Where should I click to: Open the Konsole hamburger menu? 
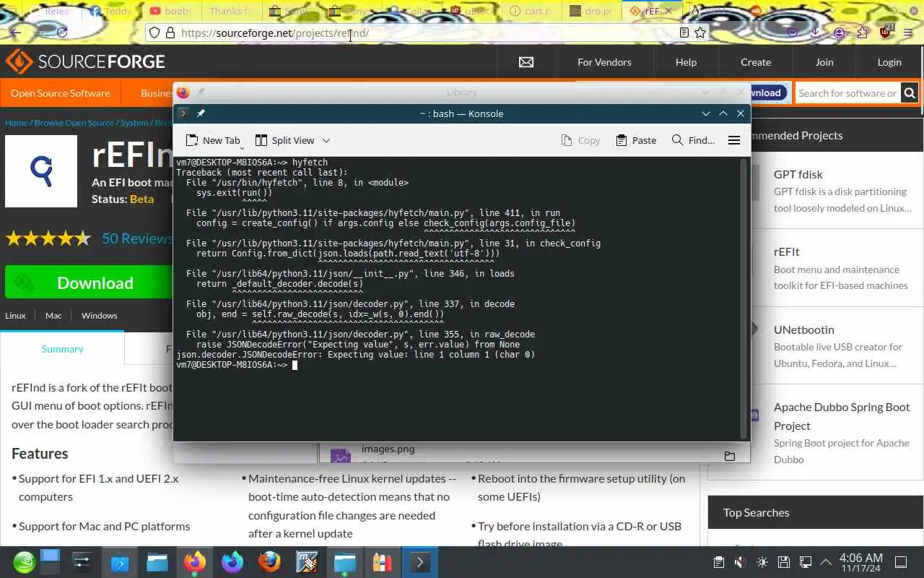click(x=734, y=140)
